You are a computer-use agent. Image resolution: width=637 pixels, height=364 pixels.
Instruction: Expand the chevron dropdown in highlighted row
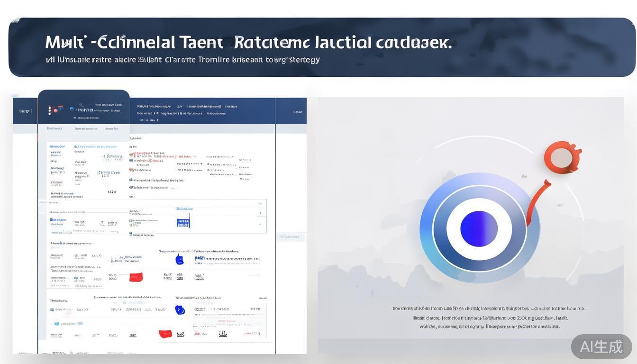[260, 204]
